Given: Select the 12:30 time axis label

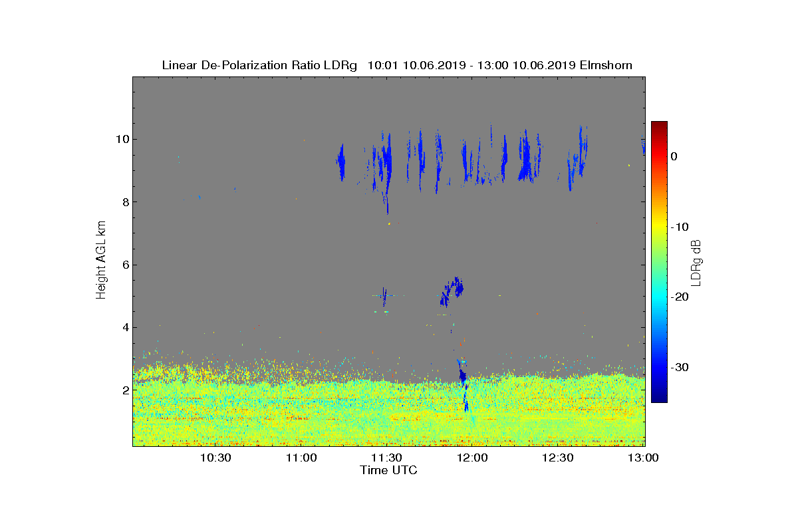Looking at the screenshot, I should tap(558, 458).
